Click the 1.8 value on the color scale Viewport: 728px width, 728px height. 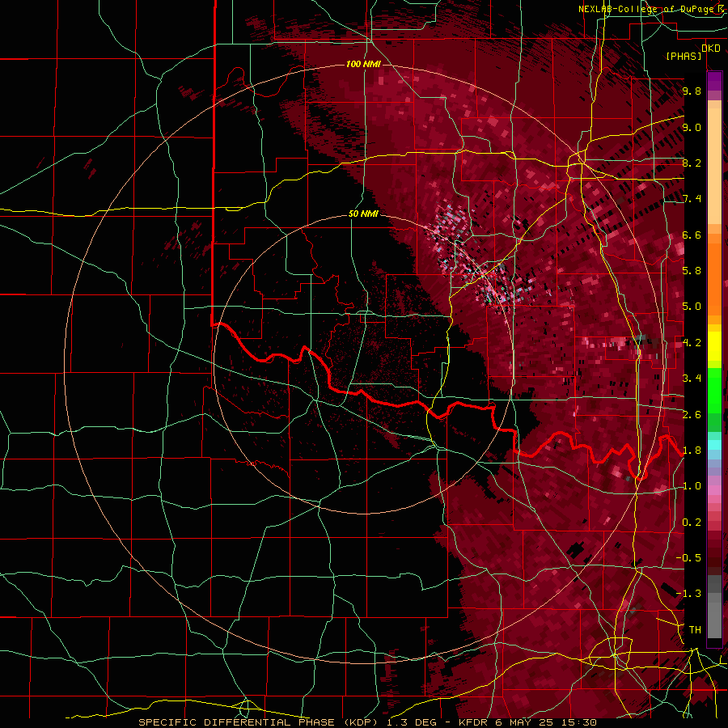point(692,451)
